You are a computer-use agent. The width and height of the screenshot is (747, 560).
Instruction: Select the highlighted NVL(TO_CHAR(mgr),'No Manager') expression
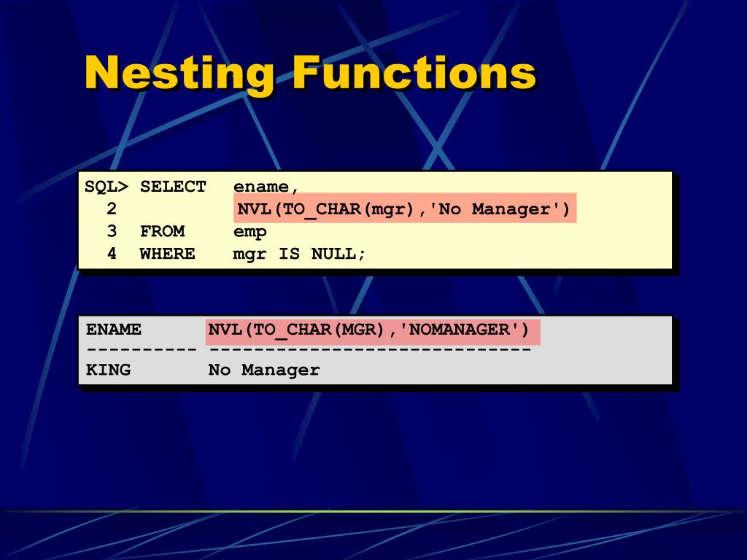(x=404, y=208)
